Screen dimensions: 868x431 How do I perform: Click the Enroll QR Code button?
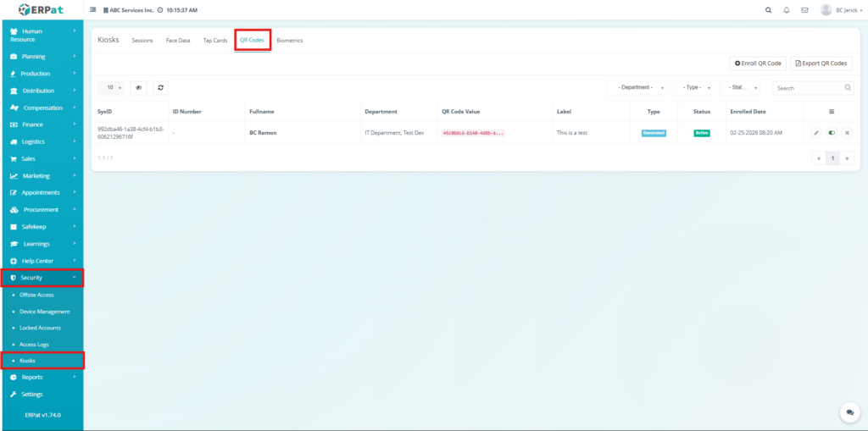[x=757, y=64]
